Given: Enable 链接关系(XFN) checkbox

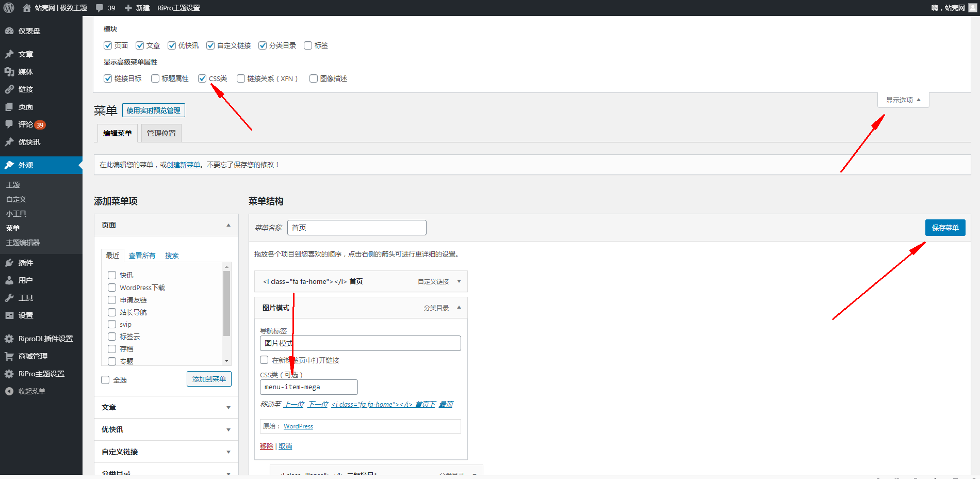Looking at the screenshot, I should (241, 78).
